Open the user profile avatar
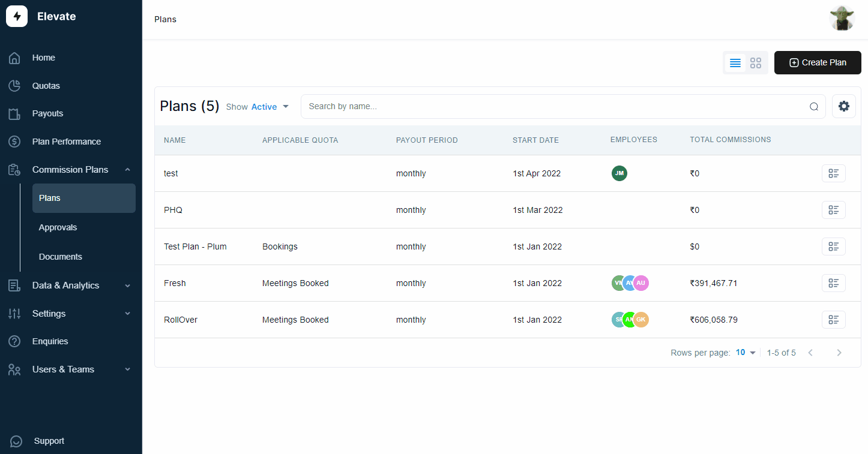 click(842, 19)
